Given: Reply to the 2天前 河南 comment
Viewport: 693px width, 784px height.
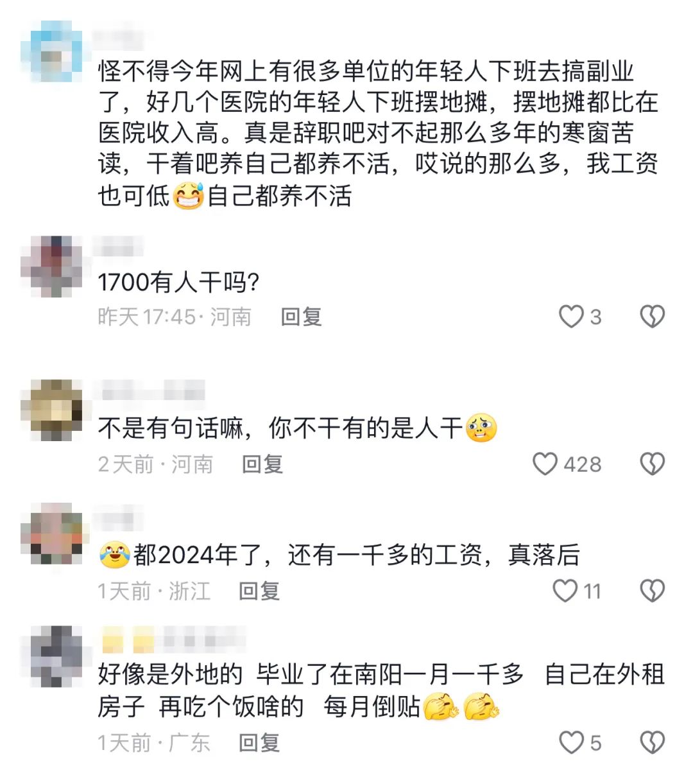Looking at the screenshot, I should click(262, 464).
